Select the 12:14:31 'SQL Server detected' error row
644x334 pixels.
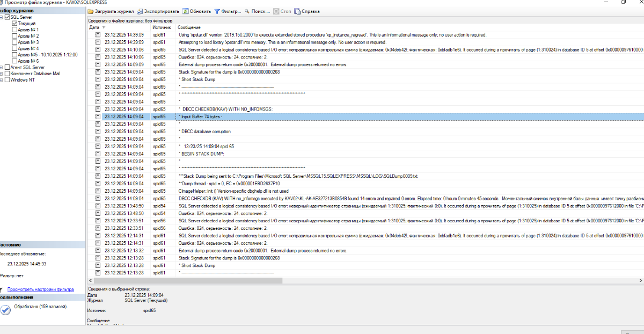coord(365,236)
